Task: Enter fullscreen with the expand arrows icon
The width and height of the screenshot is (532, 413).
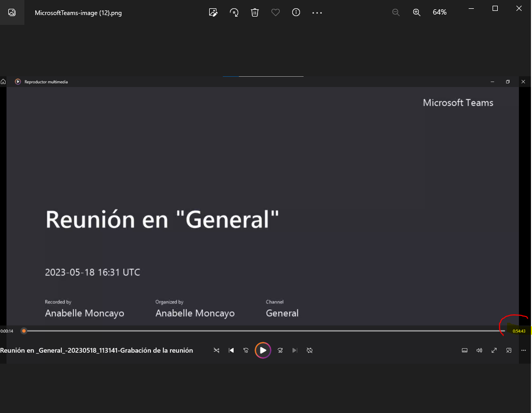Action: coord(494,351)
